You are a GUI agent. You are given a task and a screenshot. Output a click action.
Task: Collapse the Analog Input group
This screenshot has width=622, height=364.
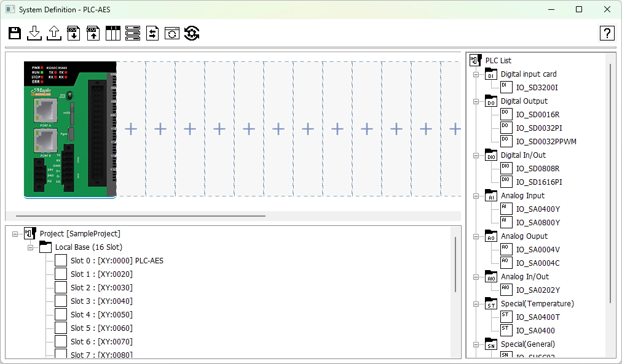tap(476, 196)
